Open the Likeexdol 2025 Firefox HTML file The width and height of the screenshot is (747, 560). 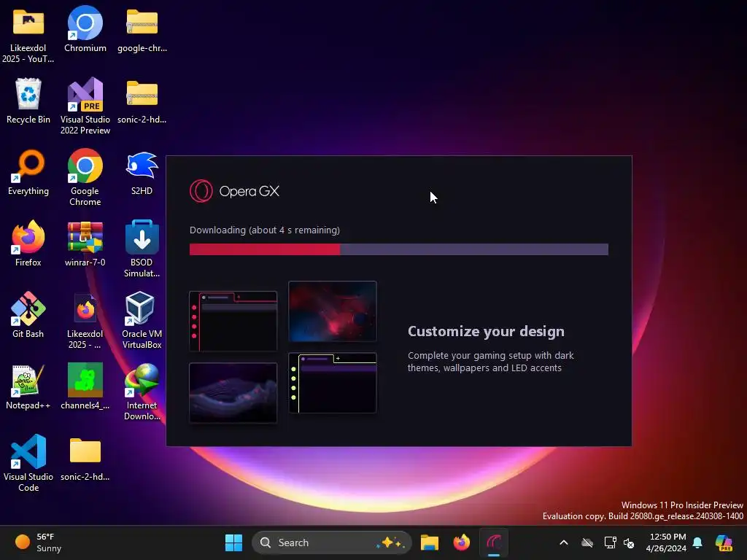[x=85, y=321]
